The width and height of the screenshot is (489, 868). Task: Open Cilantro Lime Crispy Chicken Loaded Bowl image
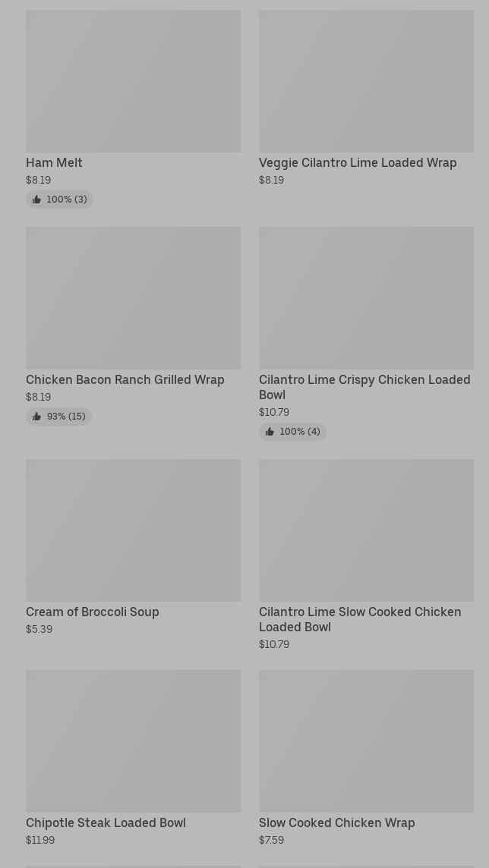point(366,298)
